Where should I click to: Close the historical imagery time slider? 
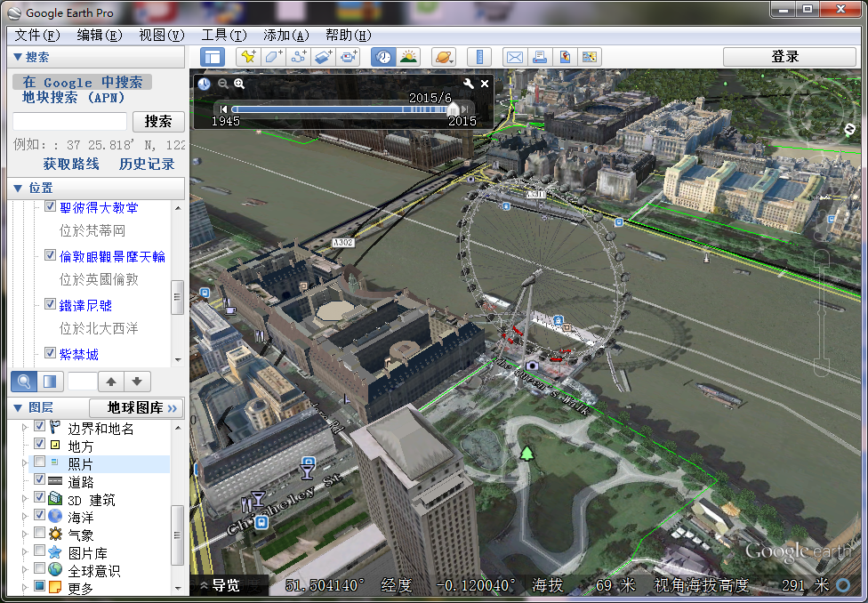tap(485, 84)
